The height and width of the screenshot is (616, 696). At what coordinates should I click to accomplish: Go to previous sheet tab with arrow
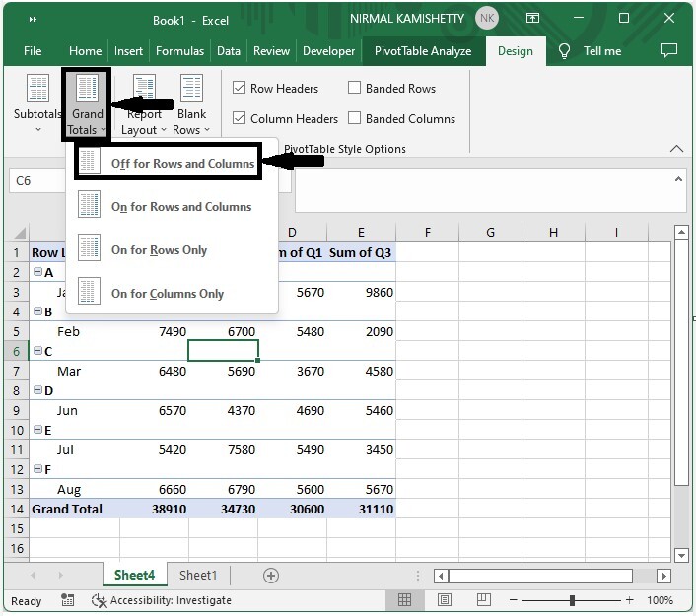[33, 576]
